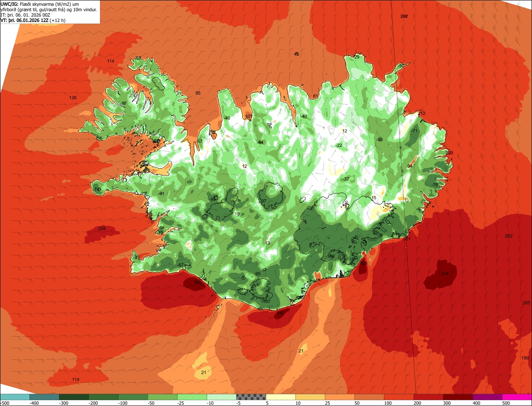Image resolution: width=532 pixels, height=406 pixels.
Task: Click the '94' value in east Iceland
Action: click(410, 166)
